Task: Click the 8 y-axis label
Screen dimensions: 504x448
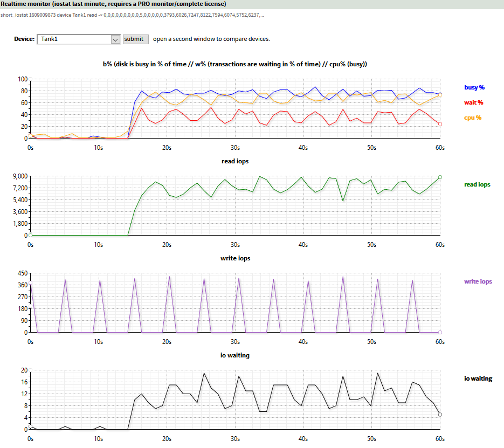Action: pos(26,406)
